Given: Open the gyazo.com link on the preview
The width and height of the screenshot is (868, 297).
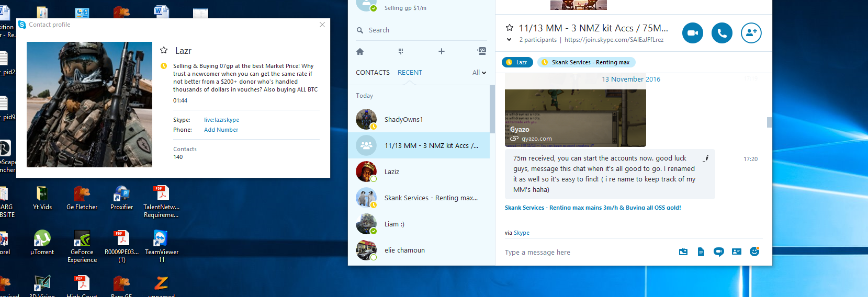Looking at the screenshot, I should [536, 139].
